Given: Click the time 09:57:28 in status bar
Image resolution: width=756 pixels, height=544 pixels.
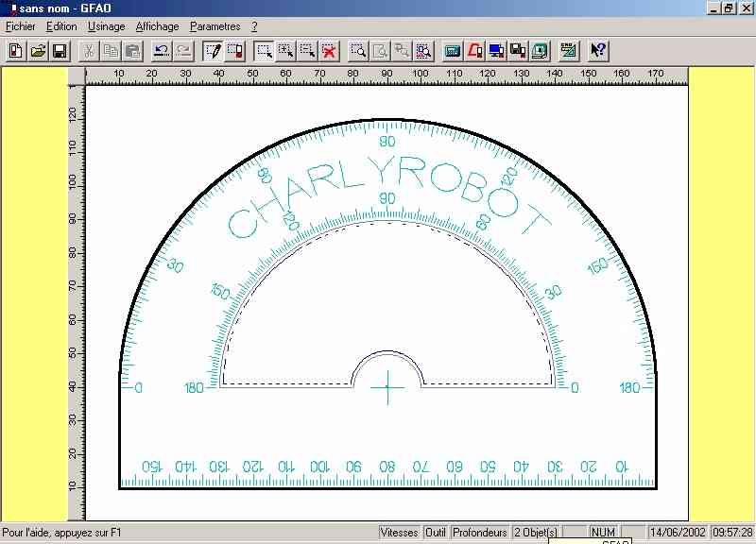Looking at the screenshot, I should pos(732,533).
